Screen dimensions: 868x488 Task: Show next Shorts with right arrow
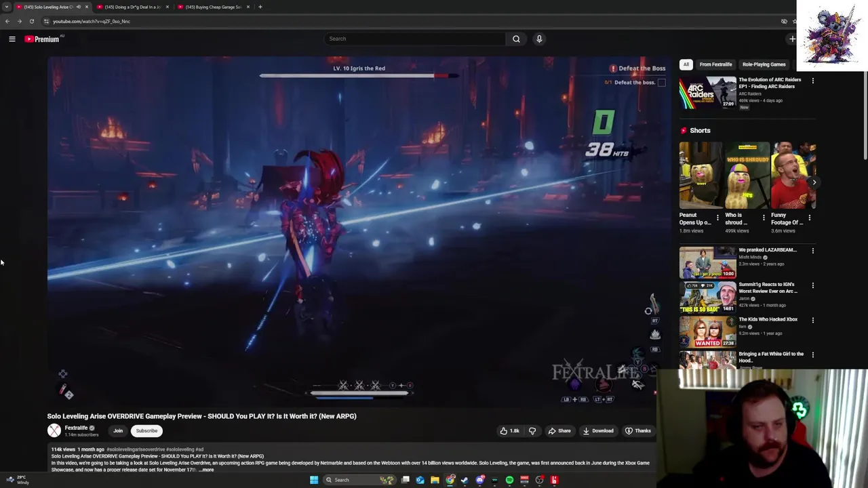[x=814, y=182]
